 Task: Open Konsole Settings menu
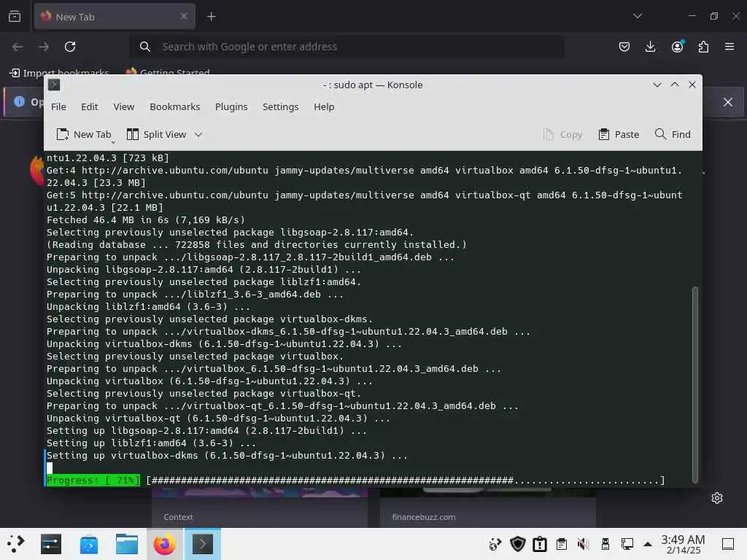tap(280, 106)
